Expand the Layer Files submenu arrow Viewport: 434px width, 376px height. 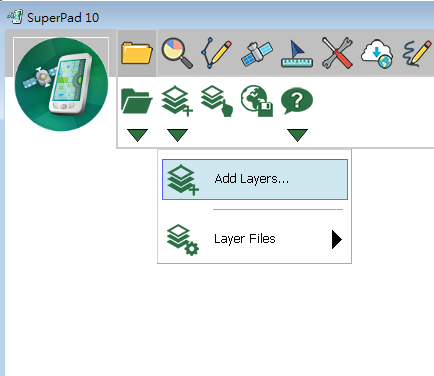coord(337,239)
